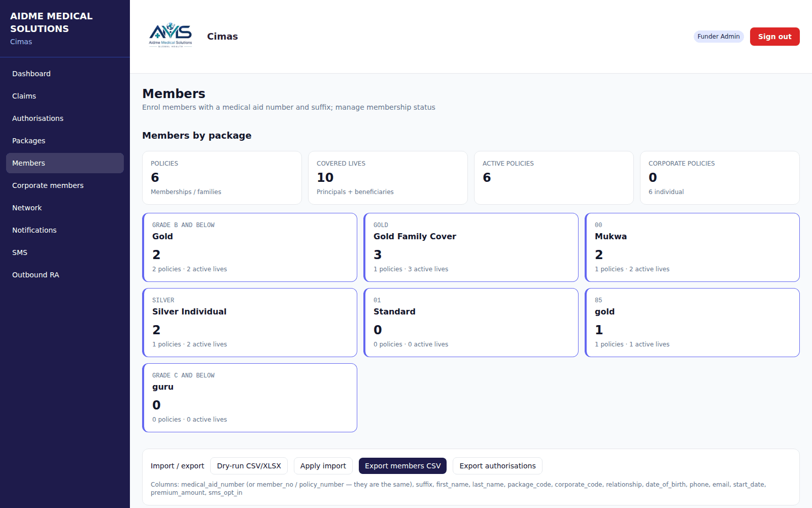Open Authorisations in the sidebar
Image resolution: width=812 pixels, height=508 pixels.
tap(65, 118)
